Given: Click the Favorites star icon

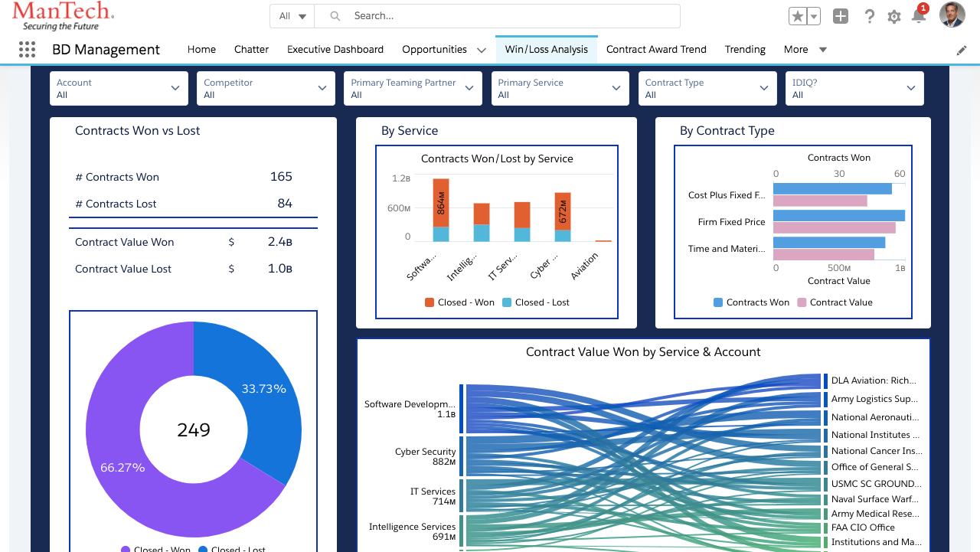Looking at the screenshot, I should click(x=798, y=16).
